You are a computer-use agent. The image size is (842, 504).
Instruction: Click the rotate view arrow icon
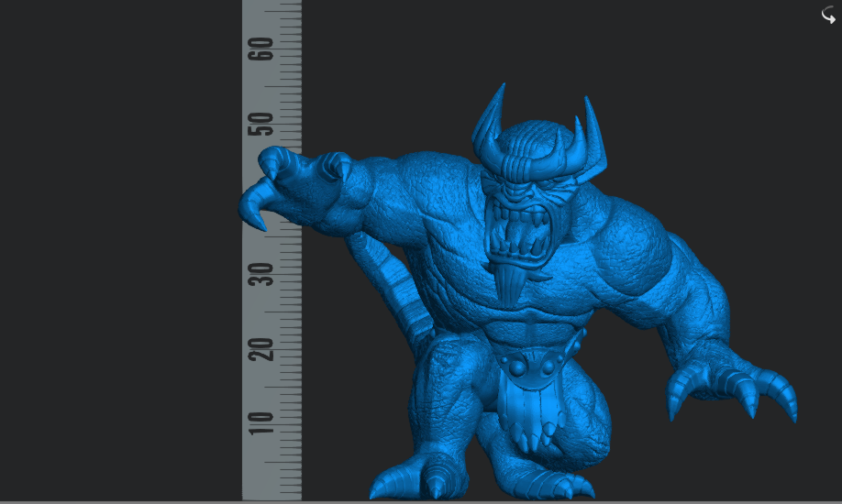(828, 15)
